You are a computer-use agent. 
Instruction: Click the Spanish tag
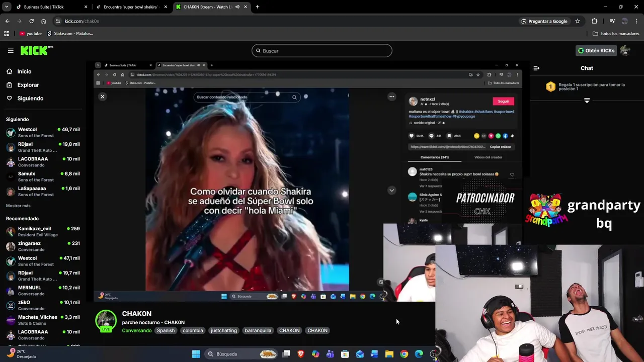166,330
